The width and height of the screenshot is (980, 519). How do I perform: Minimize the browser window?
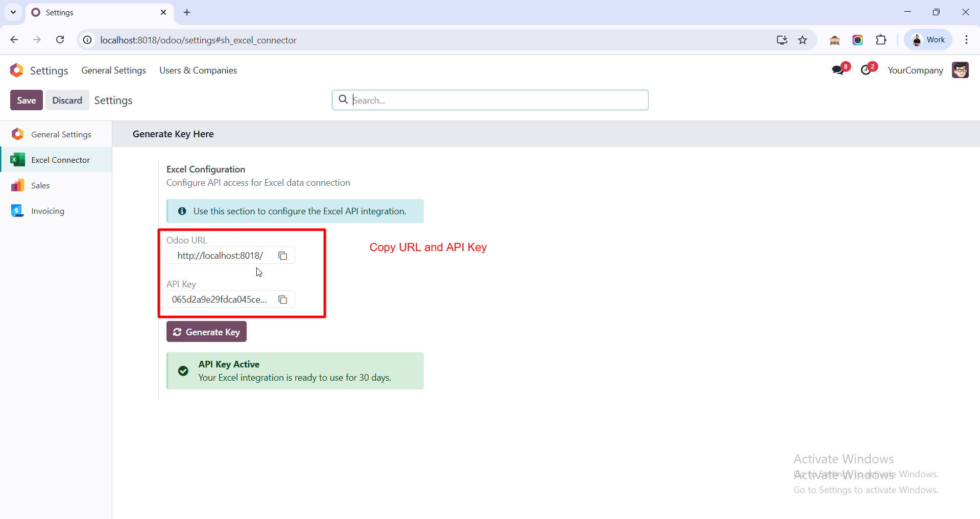(x=907, y=12)
